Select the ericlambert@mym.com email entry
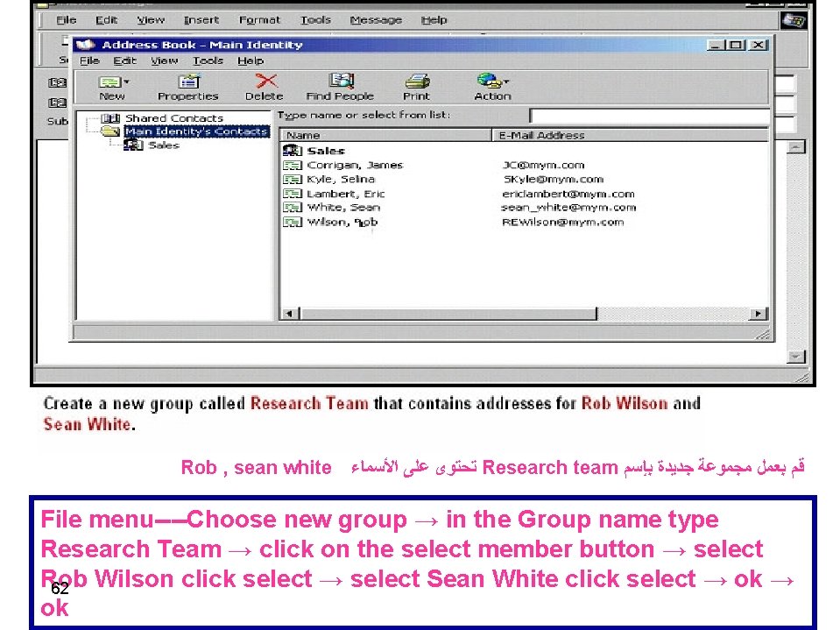This screenshot has width=840, height=630. click(x=568, y=194)
